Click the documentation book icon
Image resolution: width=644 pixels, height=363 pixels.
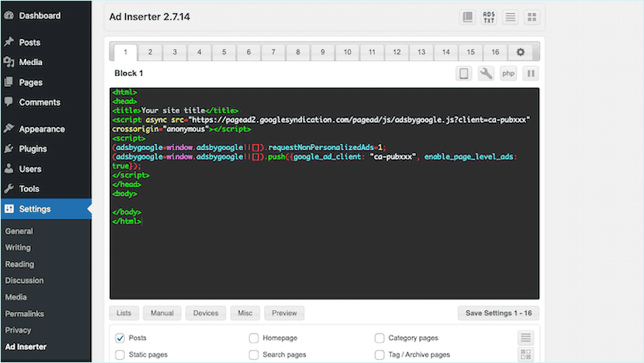tap(468, 17)
